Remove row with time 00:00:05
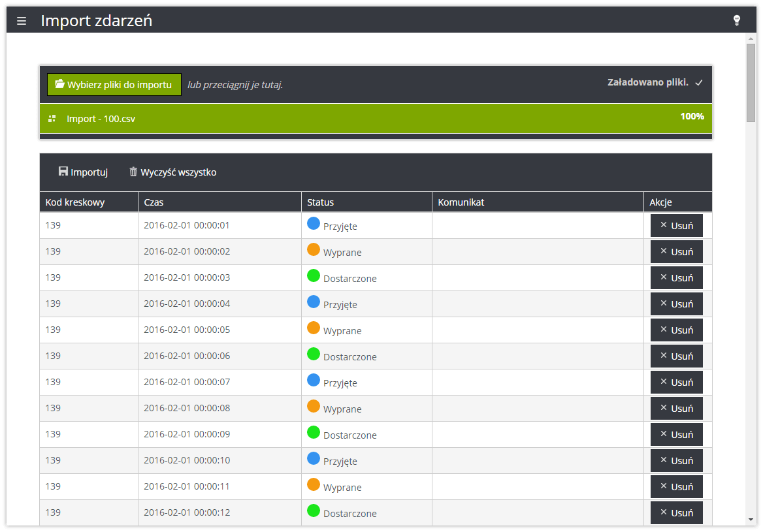763x532 pixels. click(676, 330)
